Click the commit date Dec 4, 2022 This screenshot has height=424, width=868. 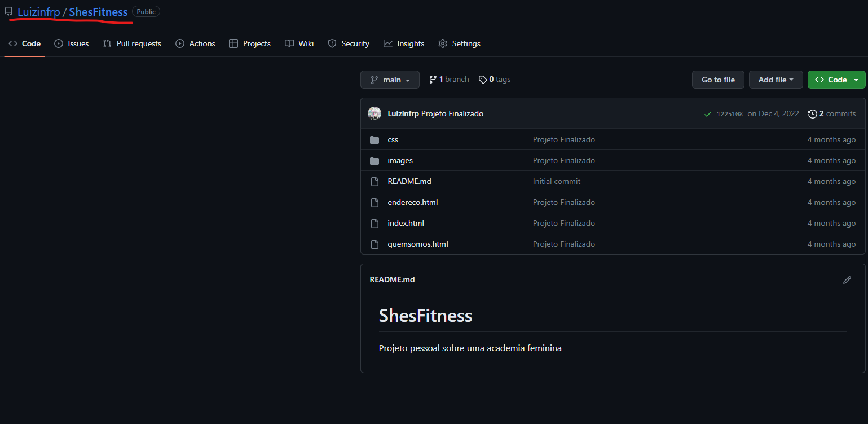point(773,113)
